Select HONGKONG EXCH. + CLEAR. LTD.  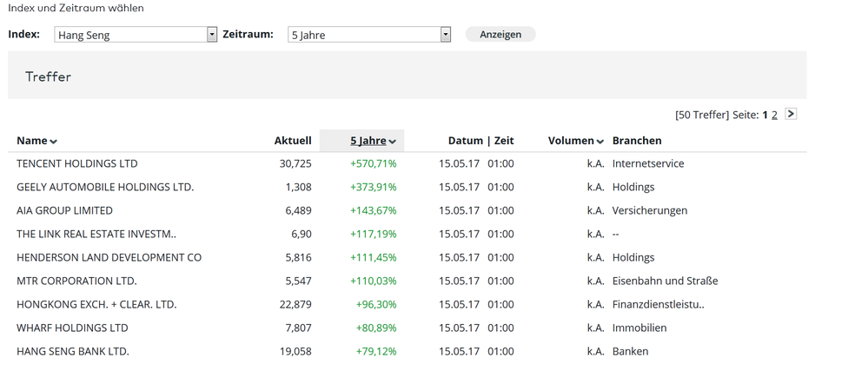click(x=96, y=304)
